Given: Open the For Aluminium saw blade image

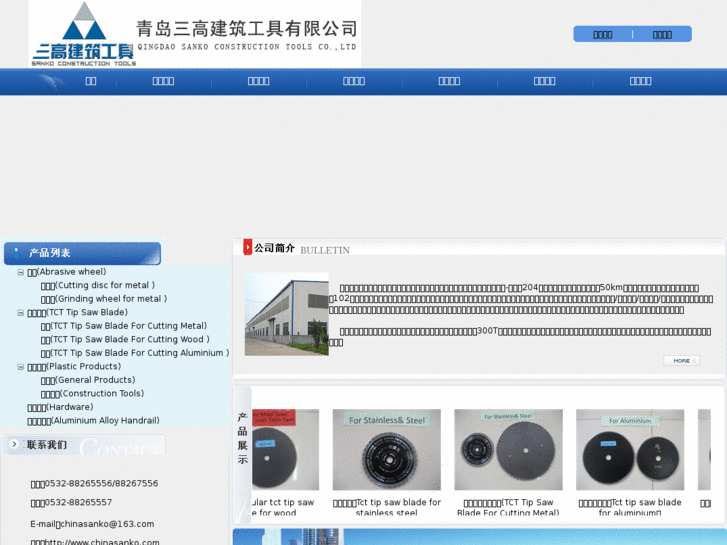Looking at the screenshot, I should pyautogui.click(x=629, y=449).
